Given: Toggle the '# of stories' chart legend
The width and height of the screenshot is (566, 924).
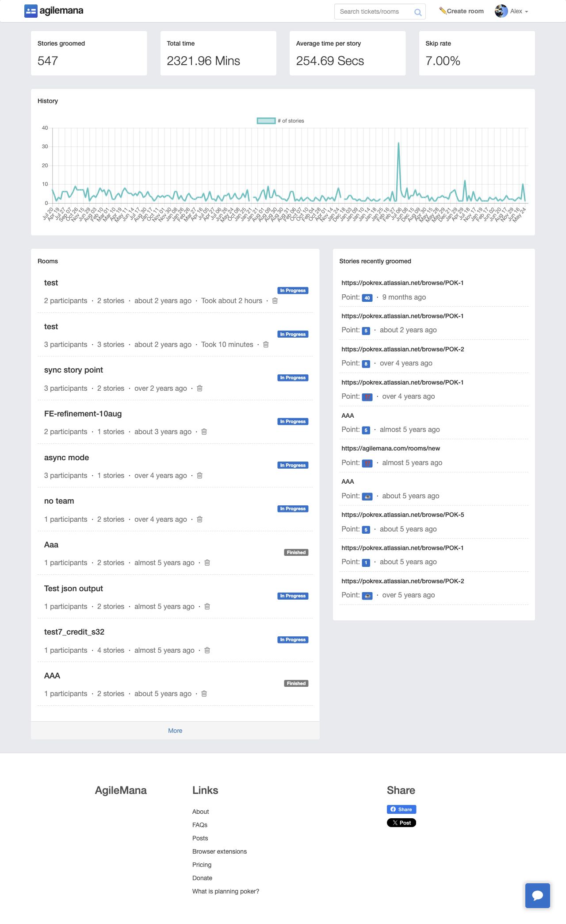Looking at the screenshot, I should coord(280,121).
